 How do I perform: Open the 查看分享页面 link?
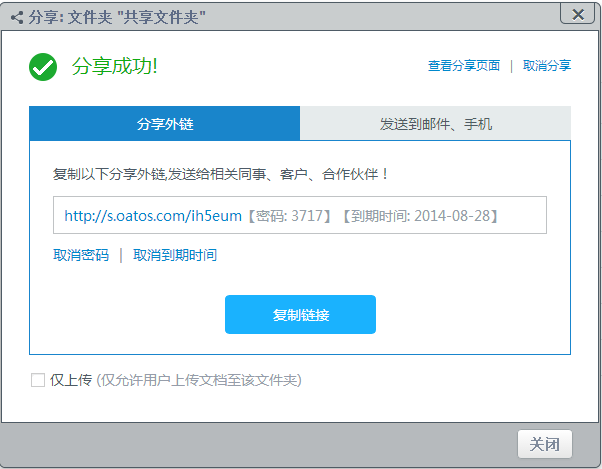tap(463, 66)
